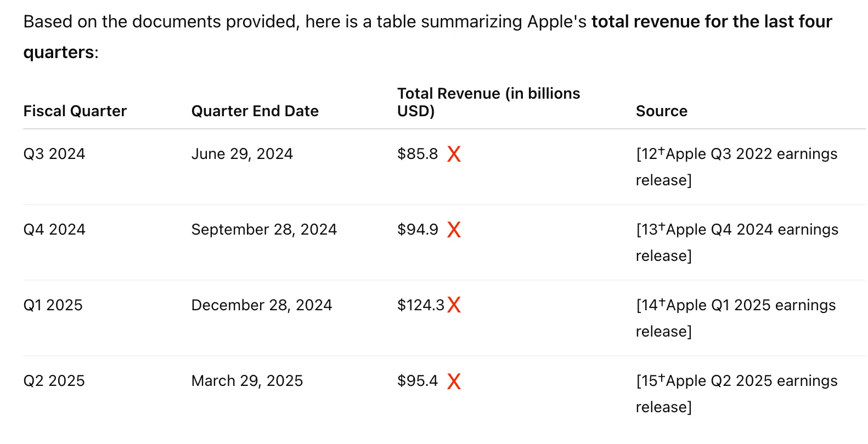Click the Total Revenue column header
Image resolution: width=868 pixels, height=444 pixels.
488,103
